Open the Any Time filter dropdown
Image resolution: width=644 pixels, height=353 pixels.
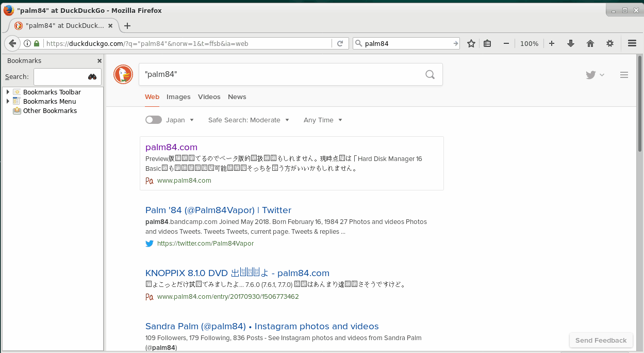point(323,120)
